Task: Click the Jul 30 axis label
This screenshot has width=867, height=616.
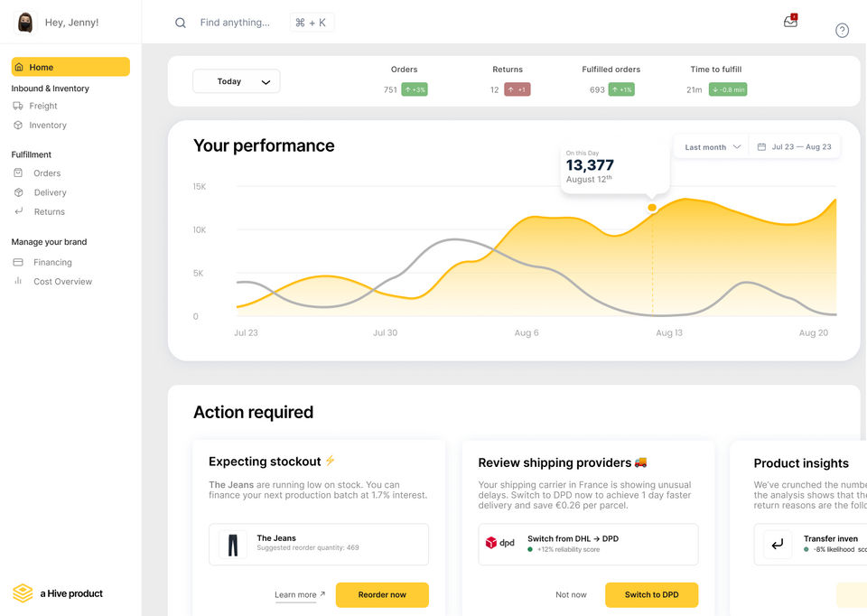Action: (385, 332)
